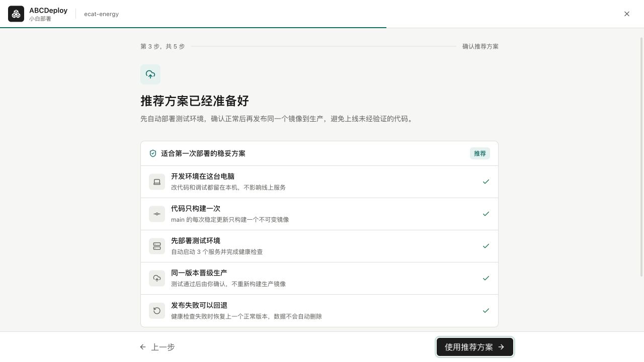Click the rollback icon for 发布失败可以回退
This screenshot has width=644, height=362.
coord(157,311)
